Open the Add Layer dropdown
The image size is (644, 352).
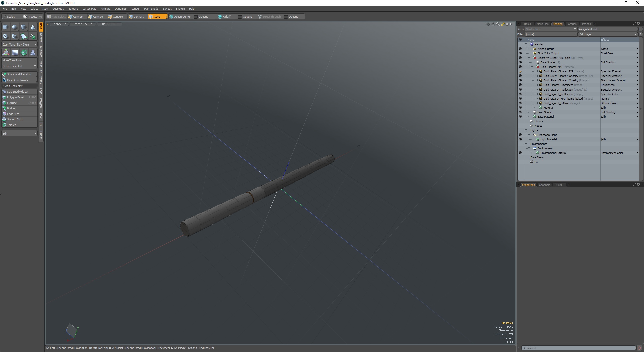tap(607, 34)
